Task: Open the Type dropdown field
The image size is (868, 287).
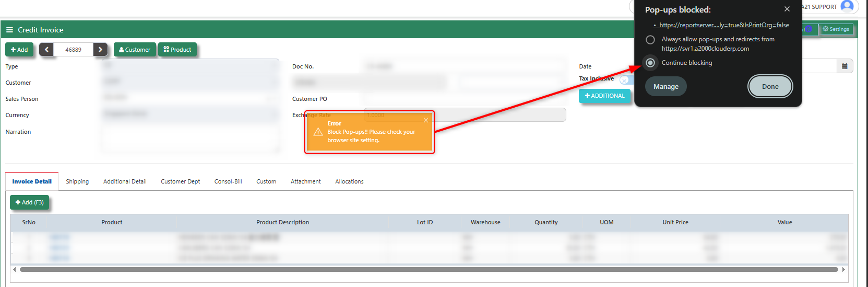Action: [191, 66]
